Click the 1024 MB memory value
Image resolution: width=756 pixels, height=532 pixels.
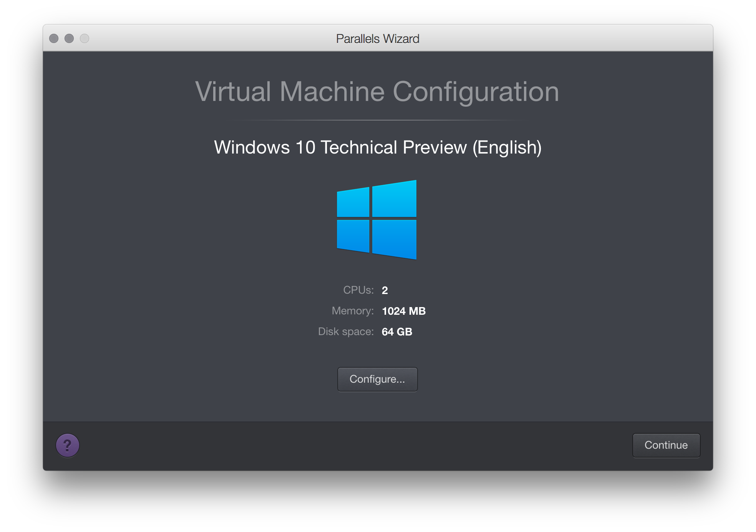403,311
